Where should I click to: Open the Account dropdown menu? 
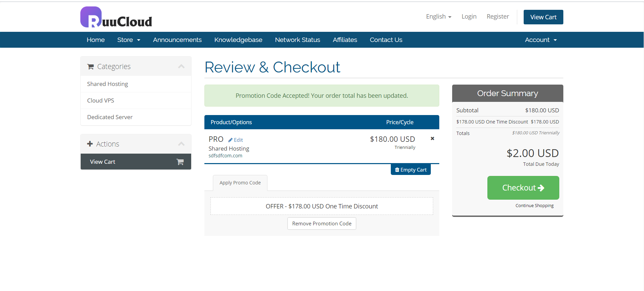[x=541, y=40]
